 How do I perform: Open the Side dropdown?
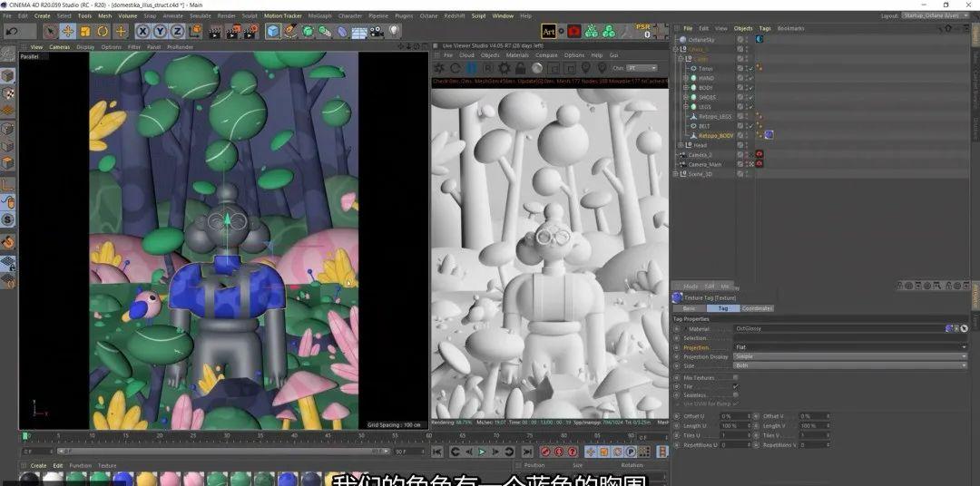[850, 365]
